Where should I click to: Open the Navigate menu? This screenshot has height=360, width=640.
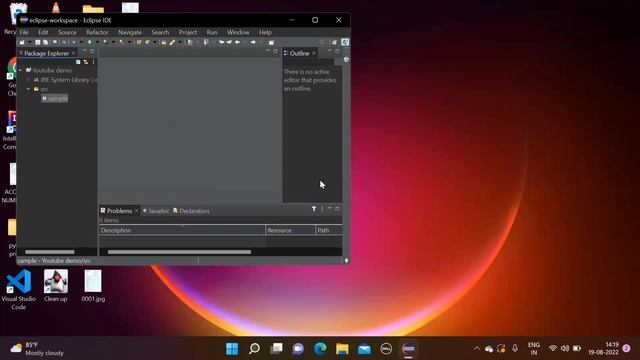click(x=130, y=32)
